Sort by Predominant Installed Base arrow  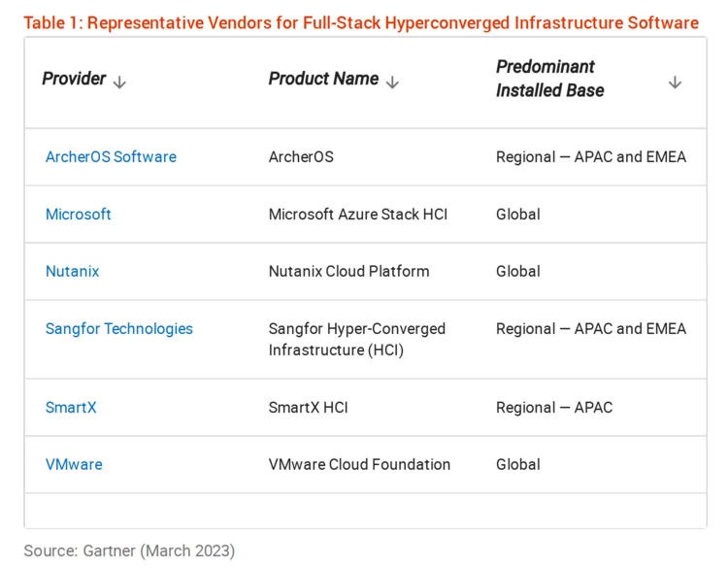[675, 83]
